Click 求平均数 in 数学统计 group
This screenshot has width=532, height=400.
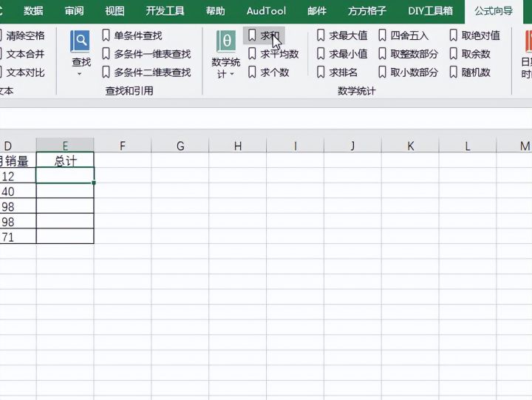click(x=273, y=54)
